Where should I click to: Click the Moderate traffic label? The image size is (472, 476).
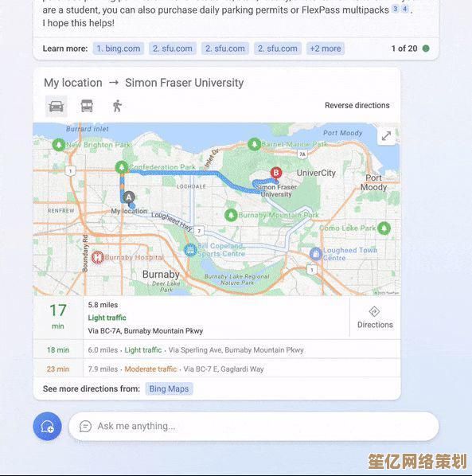coord(150,369)
